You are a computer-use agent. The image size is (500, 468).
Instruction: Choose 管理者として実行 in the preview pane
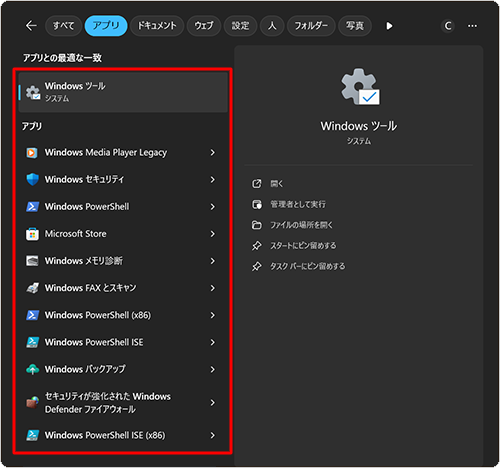point(298,204)
